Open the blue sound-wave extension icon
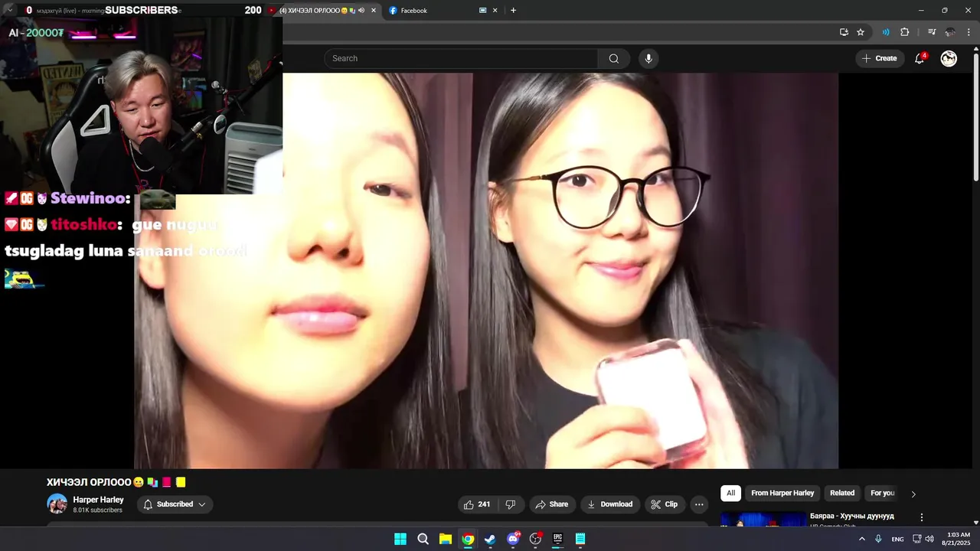The width and height of the screenshot is (980, 551). (886, 32)
